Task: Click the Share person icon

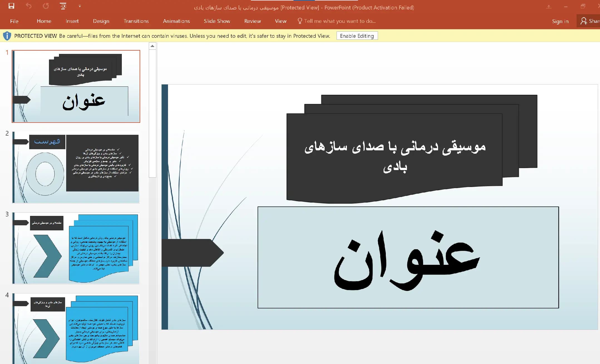Action: [584, 21]
